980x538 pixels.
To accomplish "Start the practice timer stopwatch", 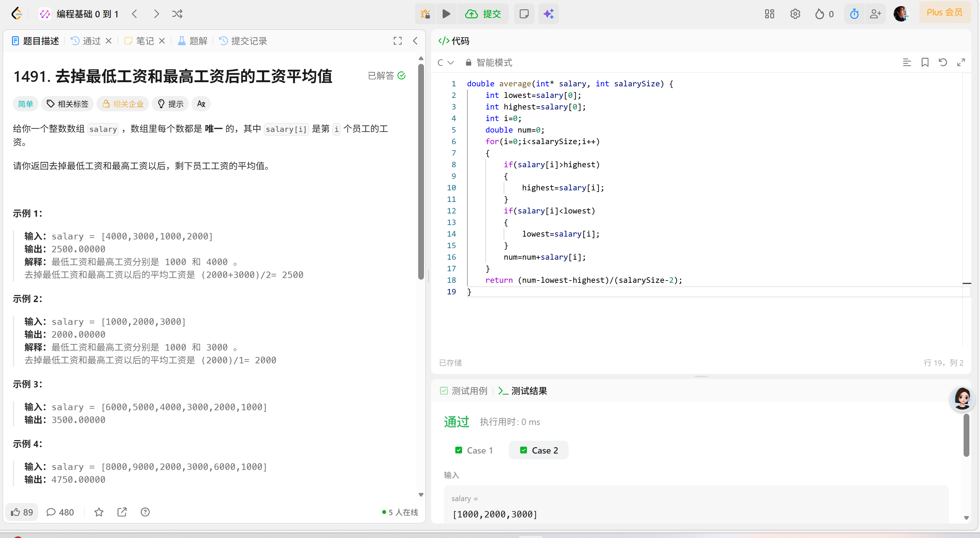I will [x=854, y=14].
